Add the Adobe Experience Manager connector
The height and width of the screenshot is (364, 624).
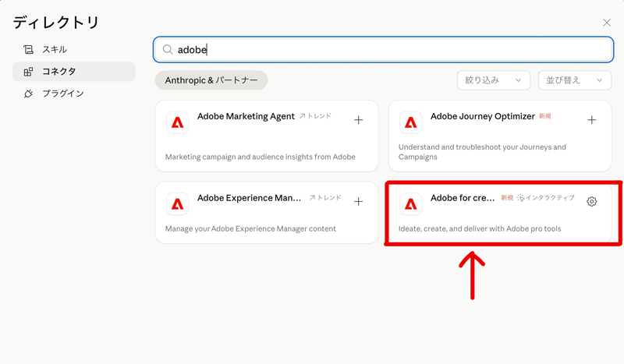click(359, 202)
